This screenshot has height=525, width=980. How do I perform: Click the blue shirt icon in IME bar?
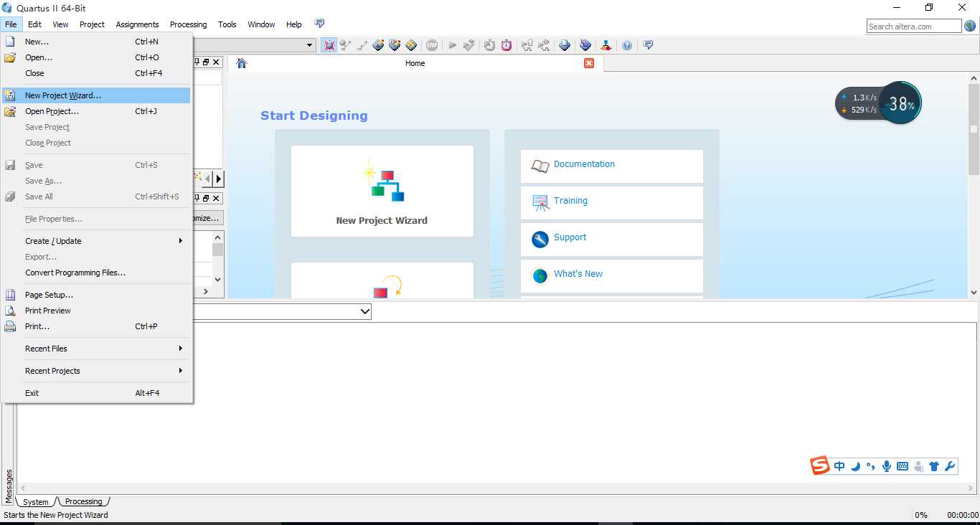tap(934, 466)
